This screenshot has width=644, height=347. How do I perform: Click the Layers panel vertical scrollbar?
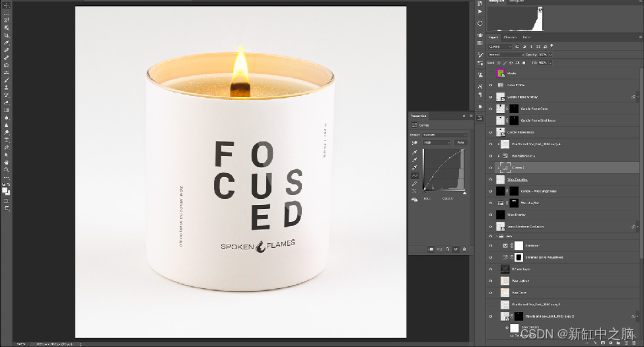641,165
